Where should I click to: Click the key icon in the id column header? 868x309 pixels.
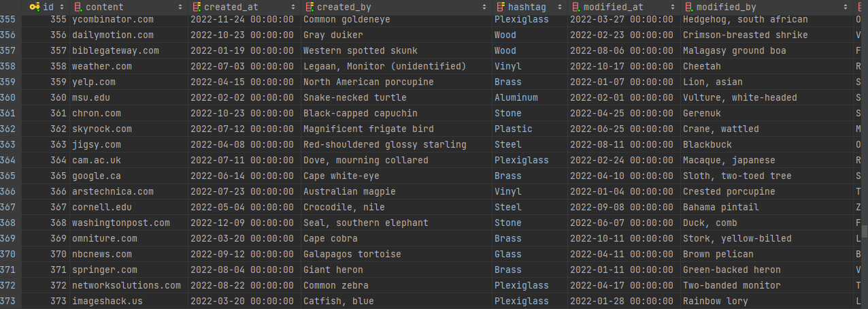tap(35, 7)
